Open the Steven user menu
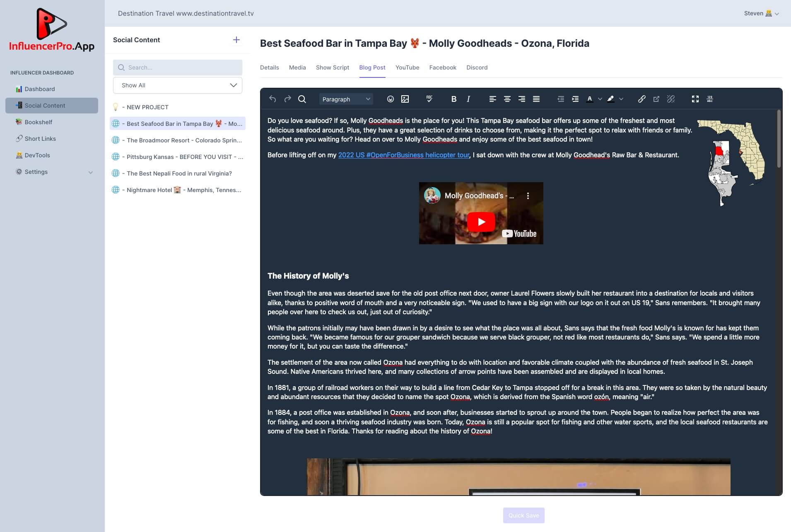 pos(761,13)
